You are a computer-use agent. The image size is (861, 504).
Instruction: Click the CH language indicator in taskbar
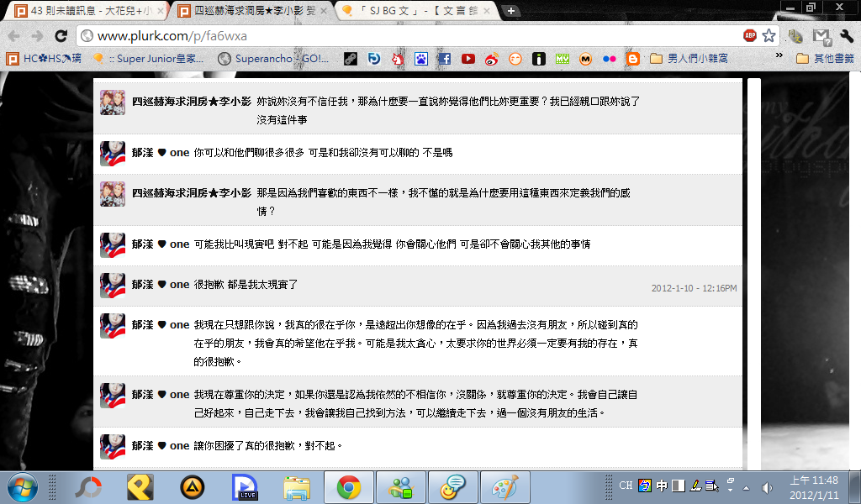pos(626,486)
